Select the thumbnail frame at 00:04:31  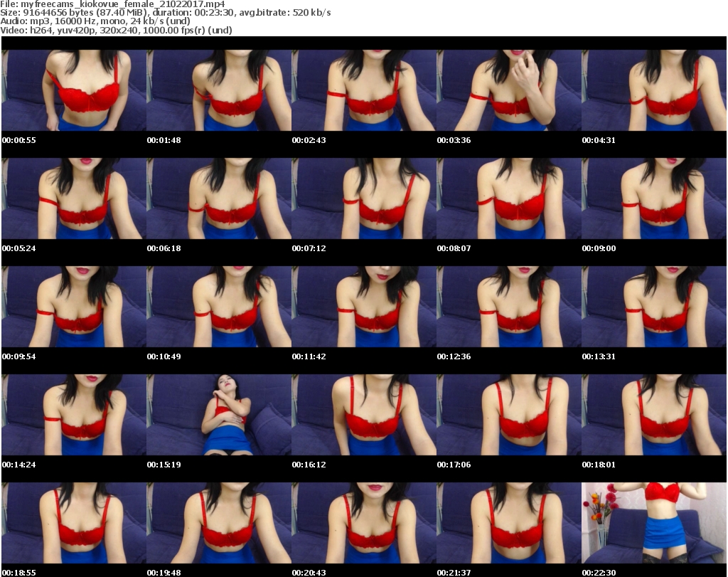click(654, 90)
